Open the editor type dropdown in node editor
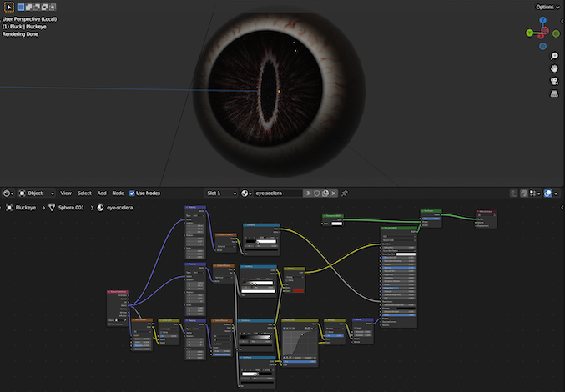The image size is (565, 392). (8, 193)
